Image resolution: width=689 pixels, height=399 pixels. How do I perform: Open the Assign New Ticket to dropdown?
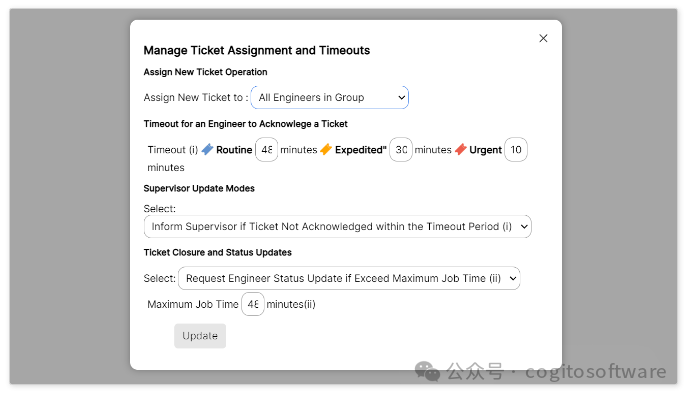click(330, 98)
